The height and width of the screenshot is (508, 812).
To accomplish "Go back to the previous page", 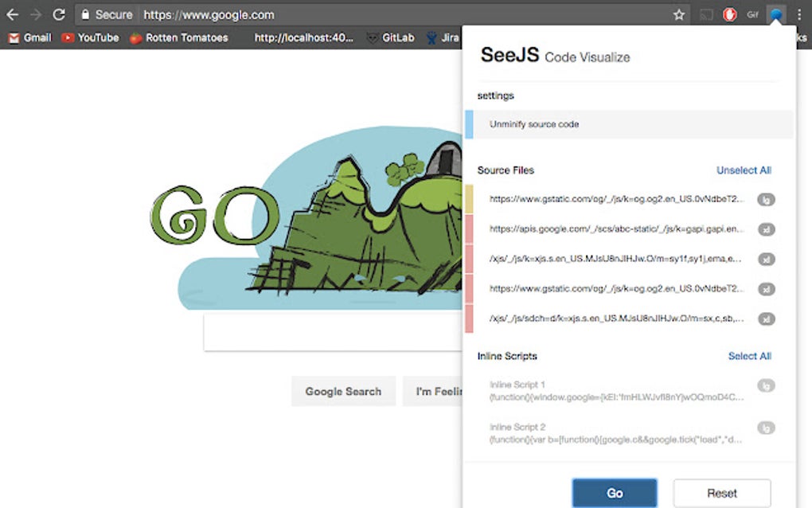I will 12,14.
